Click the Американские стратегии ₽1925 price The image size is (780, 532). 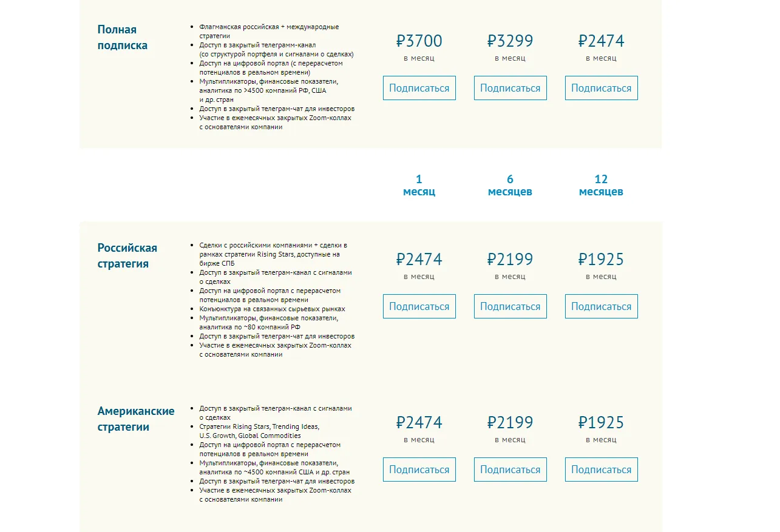click(601, 423)
